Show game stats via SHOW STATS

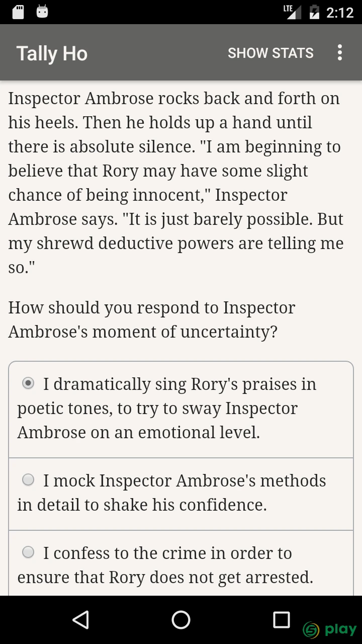[270, 53]
